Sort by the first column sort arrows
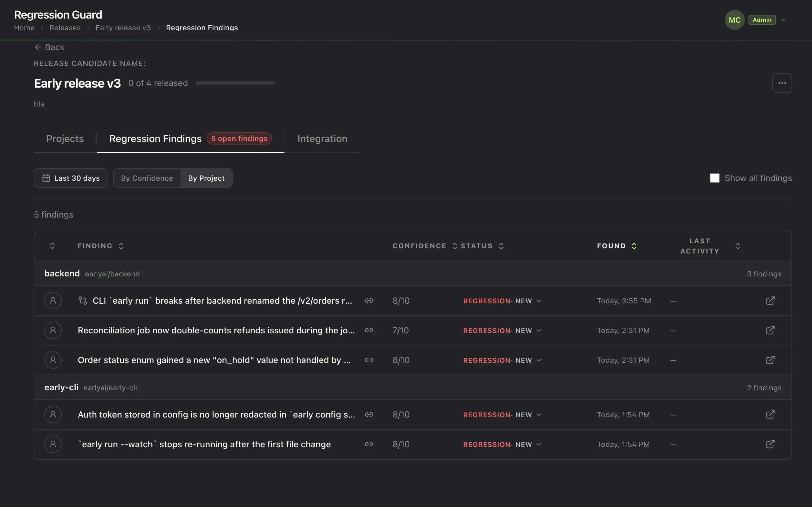This screenshot has width=812, height=507. (x=52, y=246)
